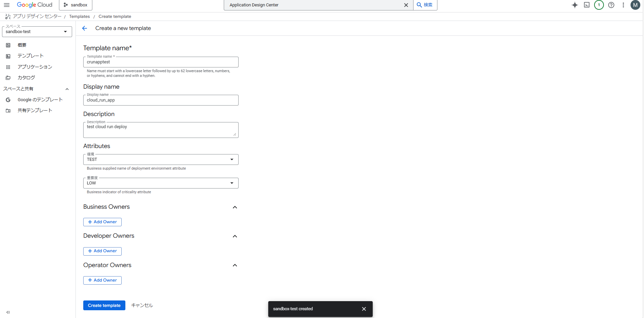Screen dimensions: 644x318
Task: Dismiss the sandbox-test created notification
Action: tap(364, 309)
